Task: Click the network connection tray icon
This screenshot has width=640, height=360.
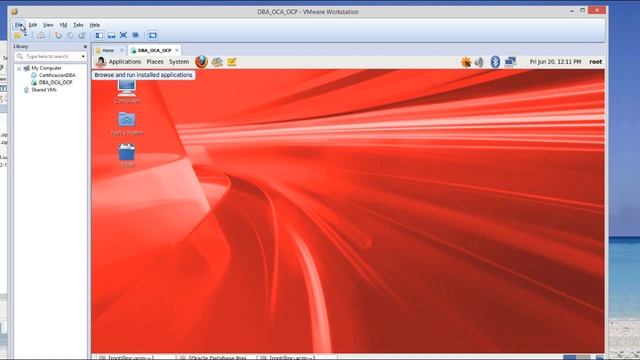Action: (510, 62)
